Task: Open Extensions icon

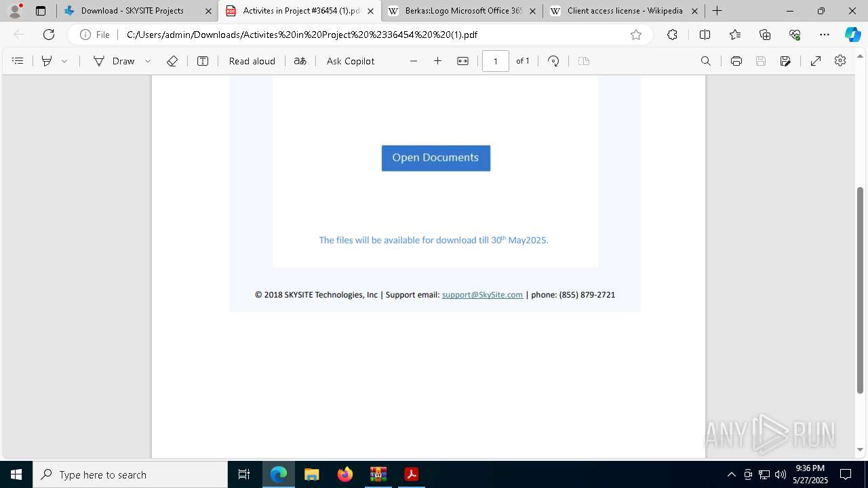Action: tap(672, 35)
